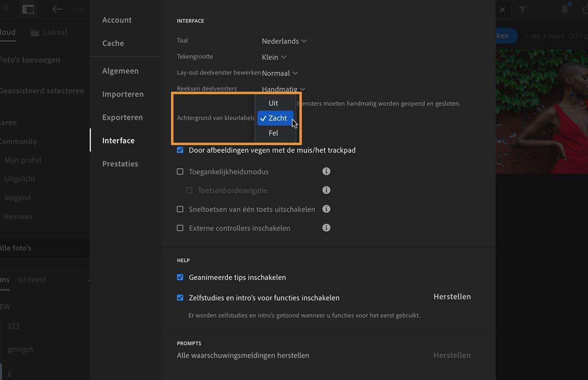Click the info icon beside Externe controllers inschakelen
Image resolution: width=588 pixels, height=380 pixels.
click(326, 228)
